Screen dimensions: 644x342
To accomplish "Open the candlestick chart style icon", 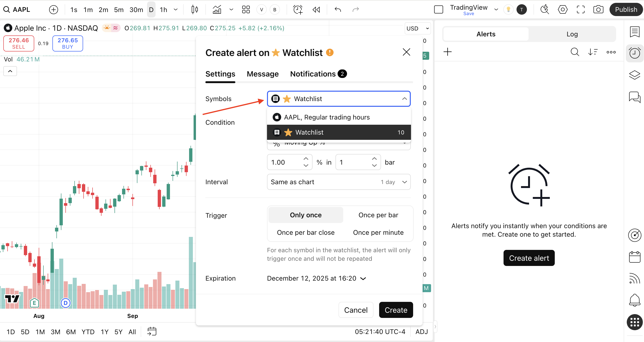I will point(195,9).
